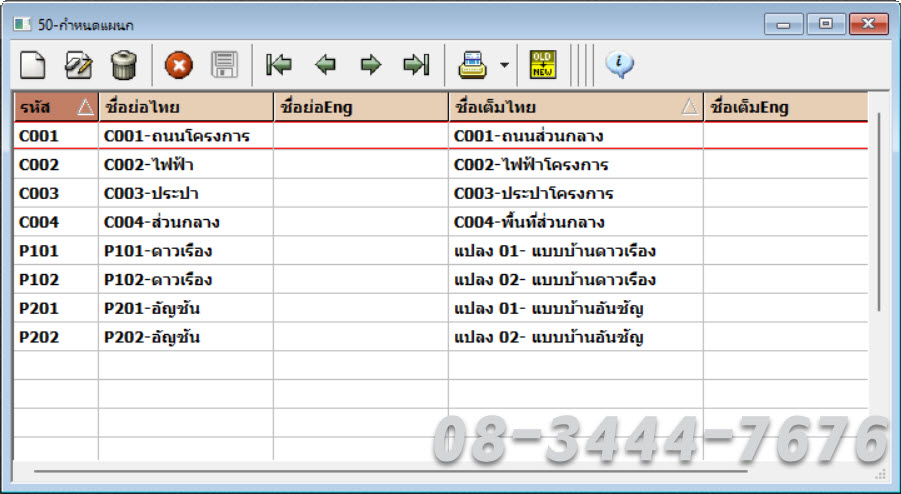
Task: Click ชื่อเต็มEng cell in P101 row
Action: pyautogui.click(x=786, y=251)
